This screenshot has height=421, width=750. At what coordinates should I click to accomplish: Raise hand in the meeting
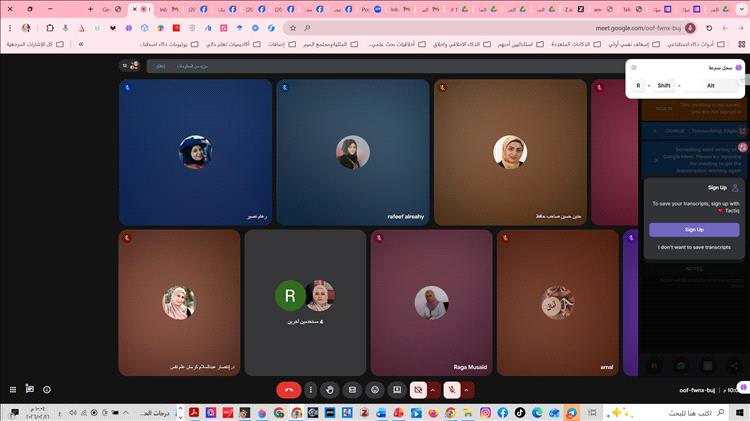[331, 389]
